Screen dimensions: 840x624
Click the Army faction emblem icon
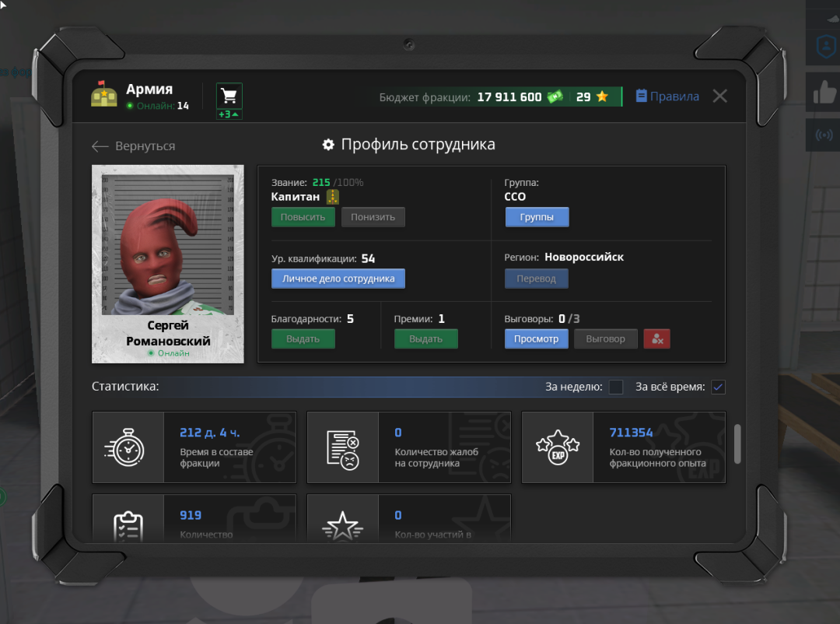104,95
